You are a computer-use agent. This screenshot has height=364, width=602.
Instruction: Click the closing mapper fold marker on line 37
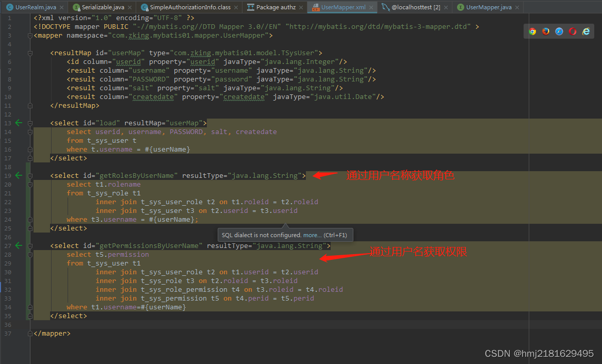(x=30, y=334)
